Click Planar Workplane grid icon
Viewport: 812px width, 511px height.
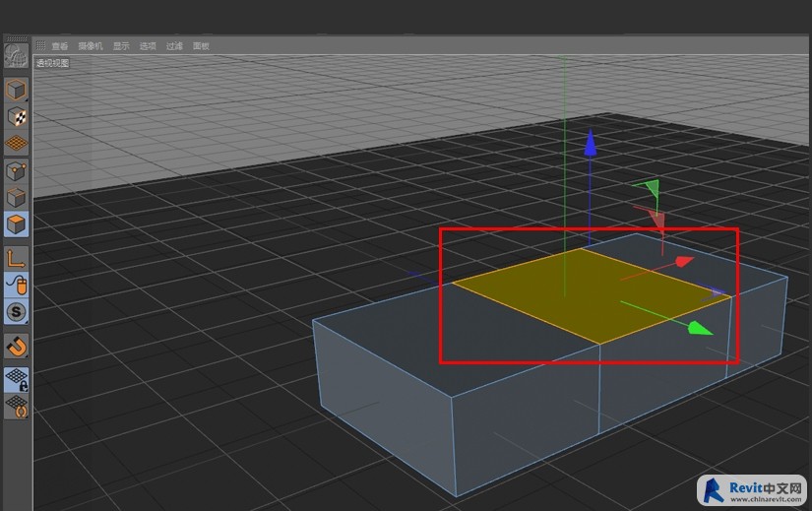pos(16,407)
